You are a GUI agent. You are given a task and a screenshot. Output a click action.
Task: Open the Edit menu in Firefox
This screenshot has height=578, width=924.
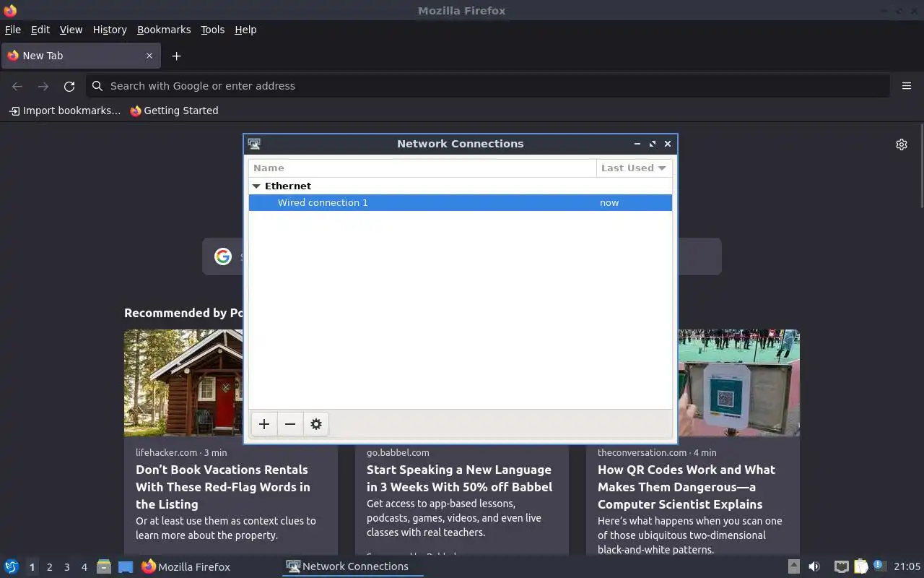pyautogui.click(x=40, y=30)
